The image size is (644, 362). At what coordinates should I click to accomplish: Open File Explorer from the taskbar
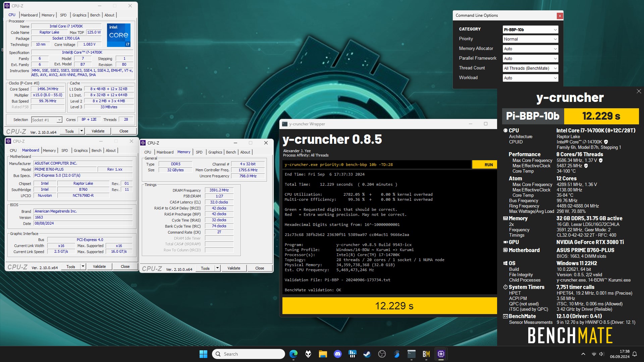tap(323, 354)
